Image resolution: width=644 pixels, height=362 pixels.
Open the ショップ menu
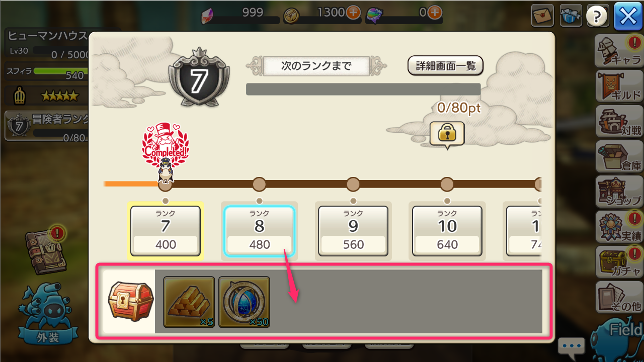point(619,192)
